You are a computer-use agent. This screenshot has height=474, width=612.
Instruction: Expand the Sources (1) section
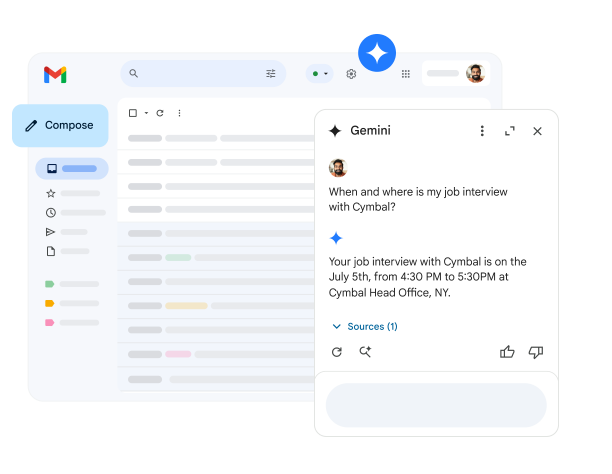click(x=365, y=326)
